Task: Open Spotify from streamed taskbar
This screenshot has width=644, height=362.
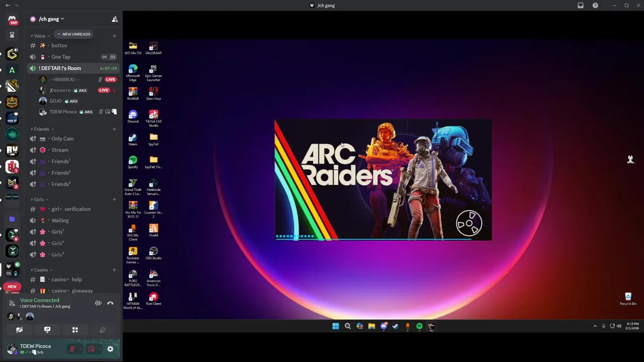Action: pyautogui.click(x=419, y=326)
